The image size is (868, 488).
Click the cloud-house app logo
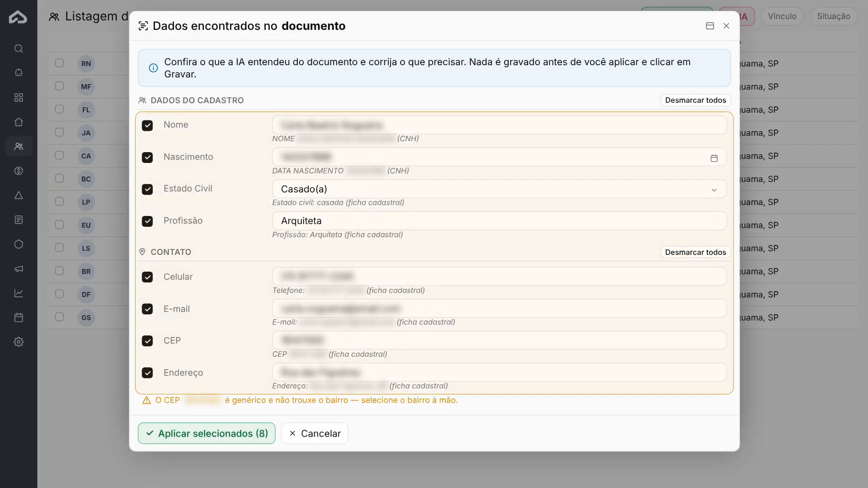click(18, 17)
